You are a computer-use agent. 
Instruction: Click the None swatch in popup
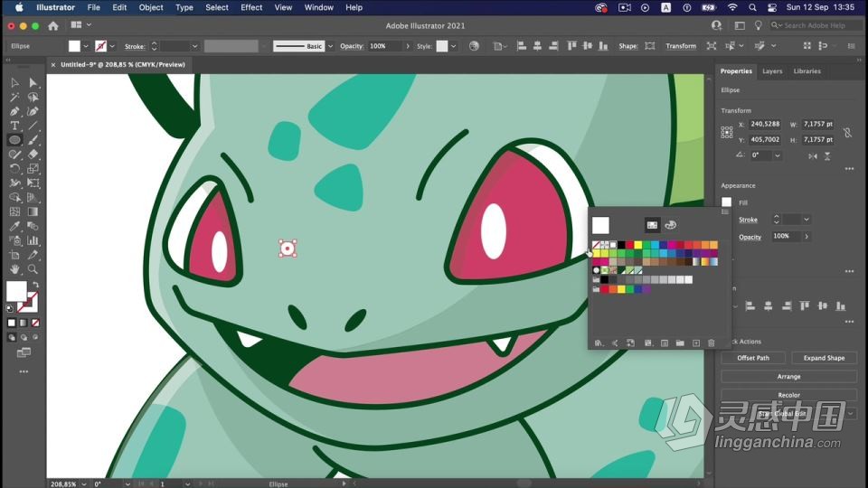coord(596,245)
